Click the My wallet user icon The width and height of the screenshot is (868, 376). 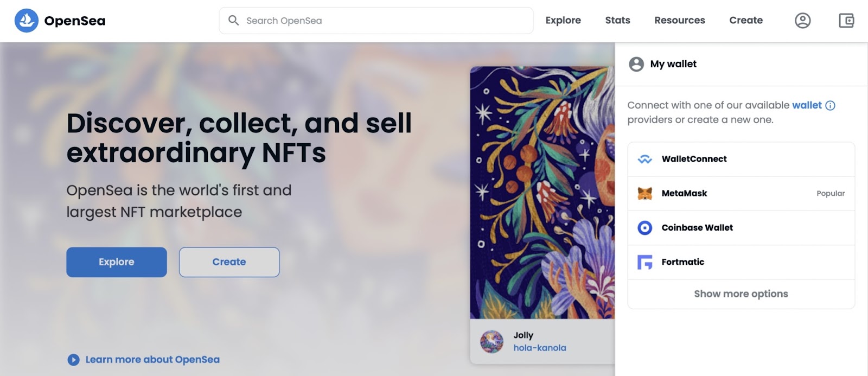[635, 63]
